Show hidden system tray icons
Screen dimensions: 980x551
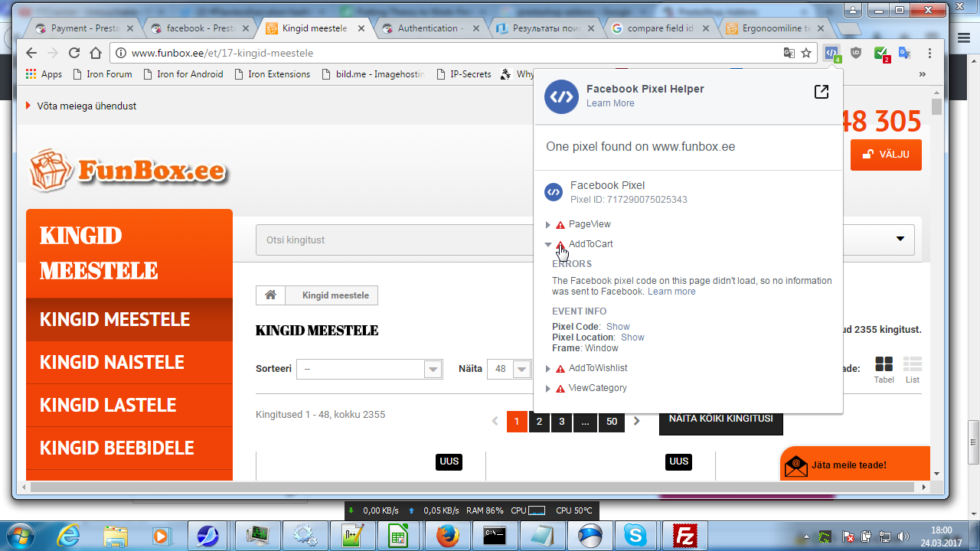805,536
